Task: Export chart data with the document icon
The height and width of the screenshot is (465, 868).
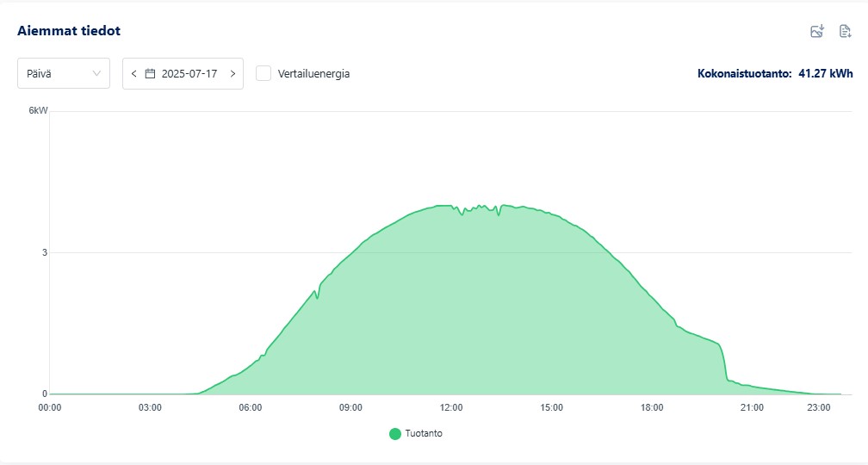Action: pyautogui.click(x=845, y=32)
